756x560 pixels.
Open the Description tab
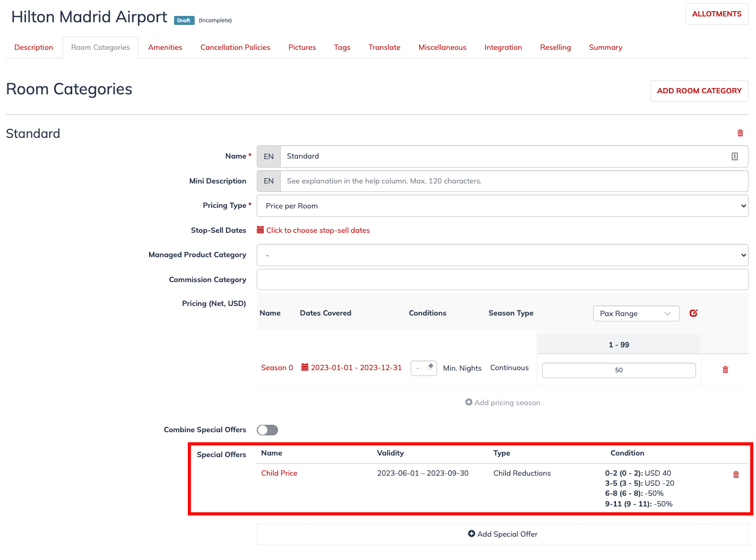pyautogui.click(x=33, y=47)
